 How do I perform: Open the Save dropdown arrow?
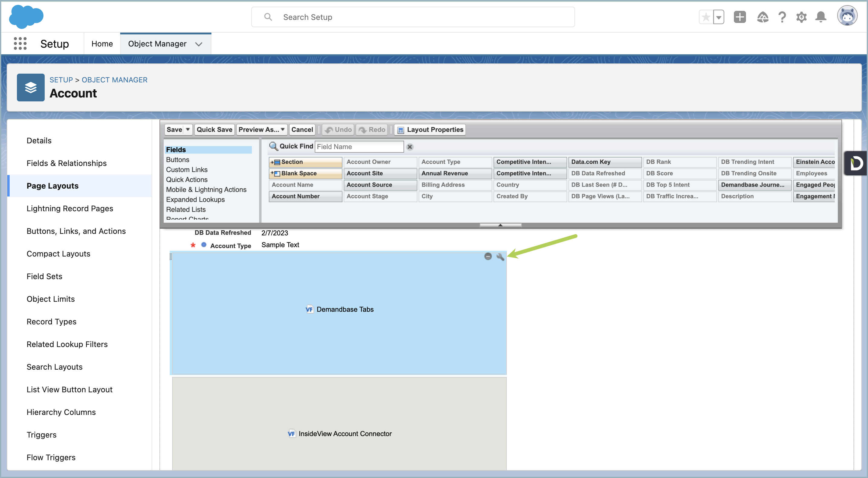pos(188,129)
